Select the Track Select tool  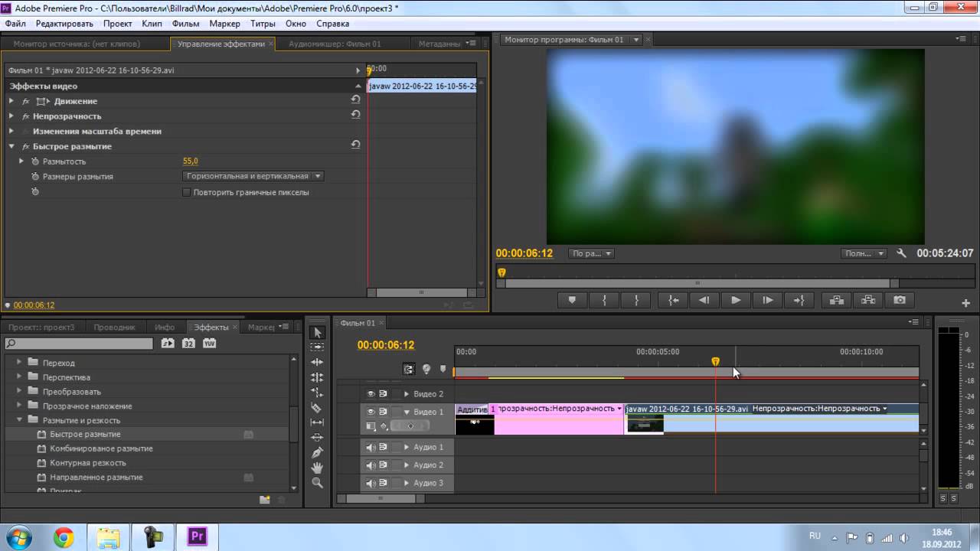318,347
